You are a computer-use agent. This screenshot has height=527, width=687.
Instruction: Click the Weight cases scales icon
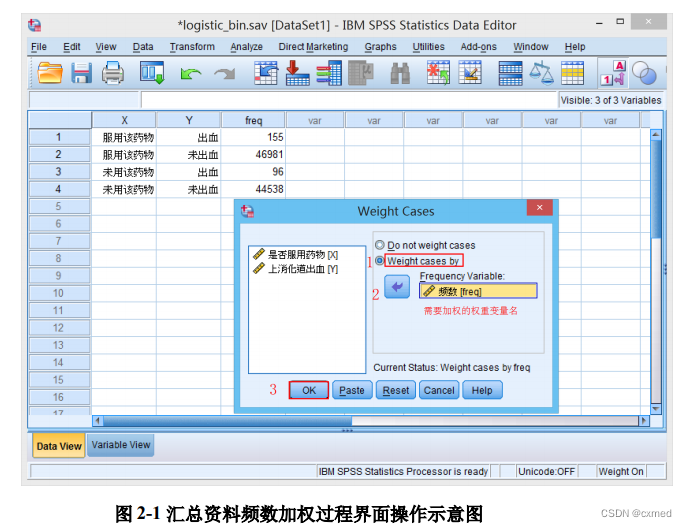click(542, 73)
